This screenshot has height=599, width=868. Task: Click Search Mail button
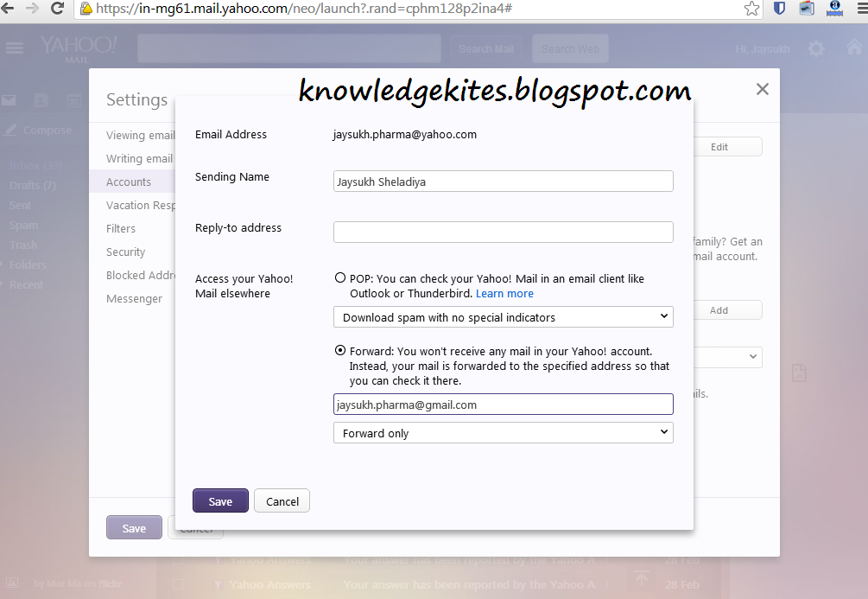click(486, 48)
